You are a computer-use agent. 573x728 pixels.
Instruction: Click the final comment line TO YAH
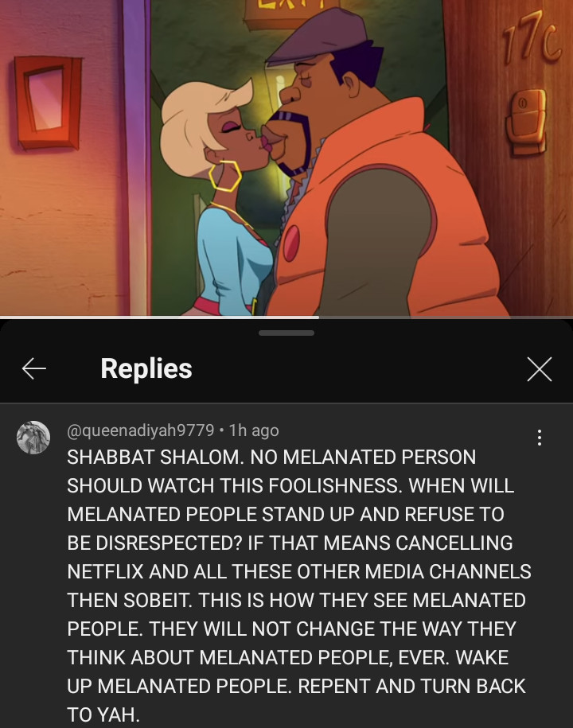click(x=103, y=714)
